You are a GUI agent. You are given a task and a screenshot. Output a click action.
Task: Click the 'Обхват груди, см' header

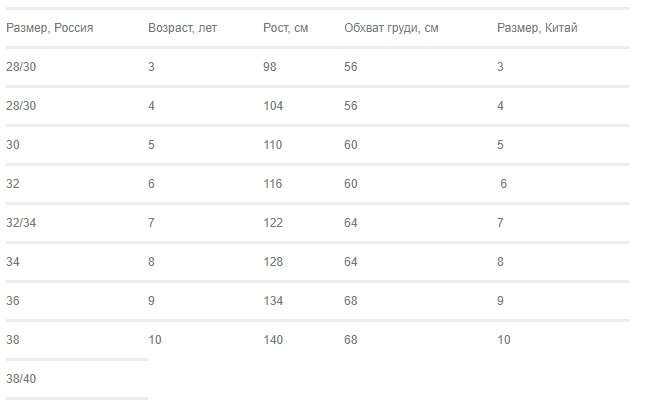click(391, 28)
